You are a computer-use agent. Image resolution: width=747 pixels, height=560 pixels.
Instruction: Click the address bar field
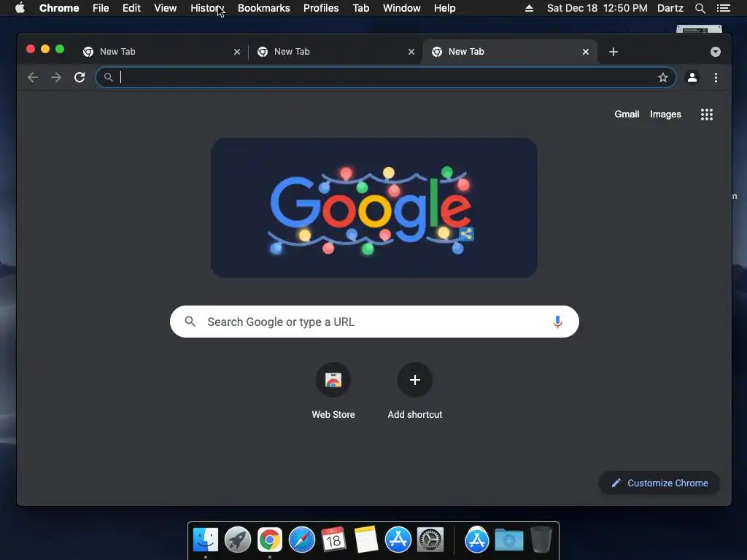pyautogui.click(x=386, y=77)
